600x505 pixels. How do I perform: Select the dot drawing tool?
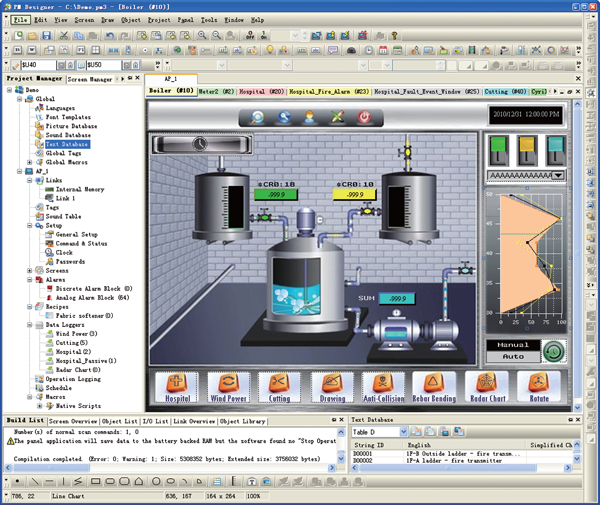(18, 481)
